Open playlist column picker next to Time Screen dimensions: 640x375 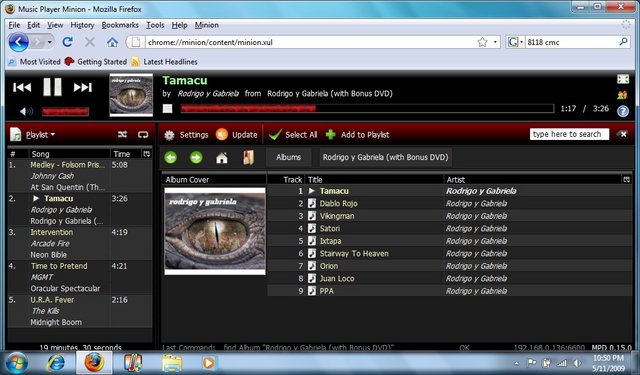[x=147, y=154]
